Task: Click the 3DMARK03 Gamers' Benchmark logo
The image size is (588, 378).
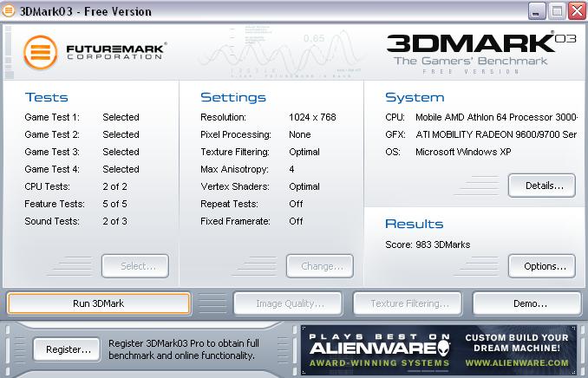Action: [x=481, y=53]
